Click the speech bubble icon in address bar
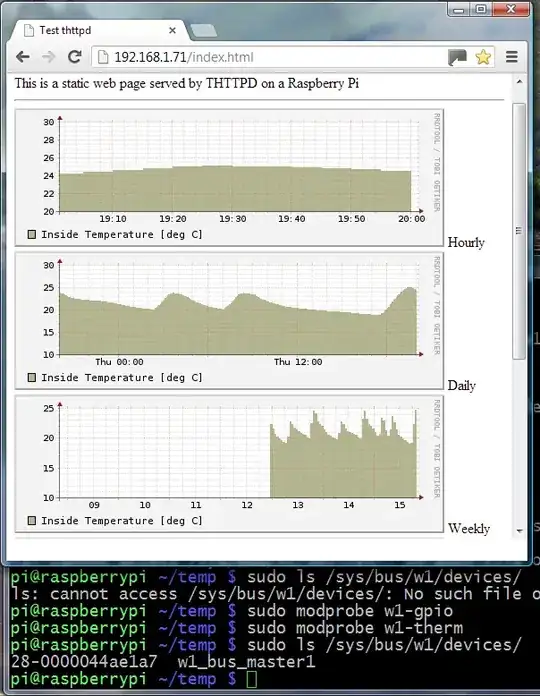 tap(457, 57)
